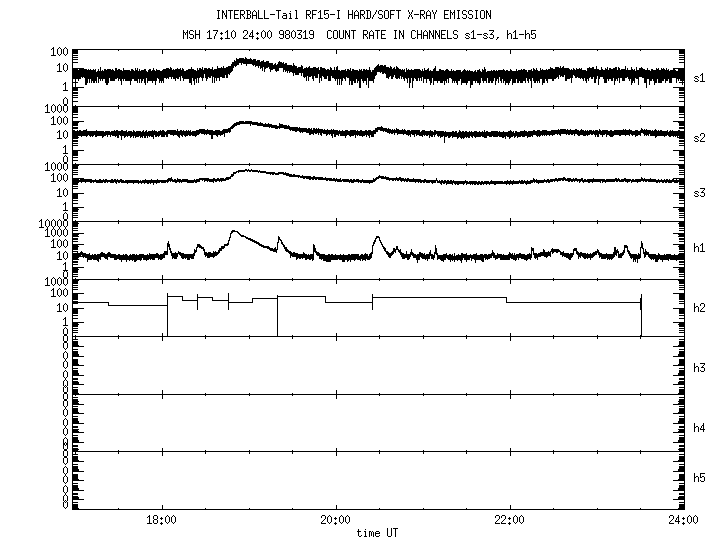Select the 22:00 time axis tick label
The image size is (720, 550).
click(x=509, y=520)
